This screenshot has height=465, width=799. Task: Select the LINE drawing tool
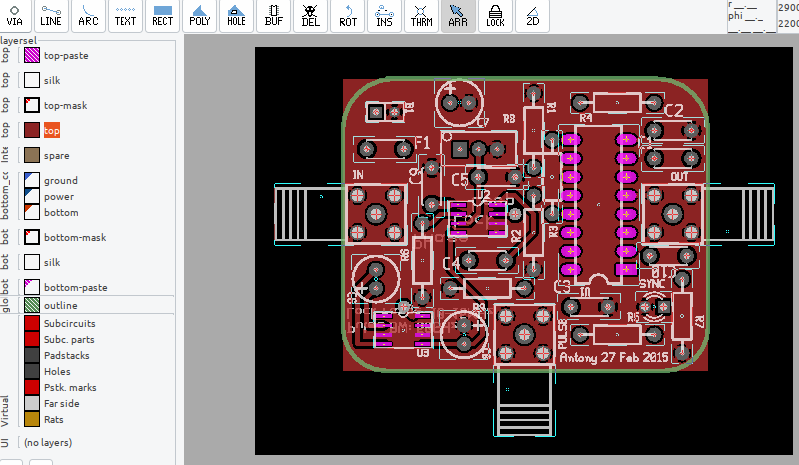tap(51, 16)
